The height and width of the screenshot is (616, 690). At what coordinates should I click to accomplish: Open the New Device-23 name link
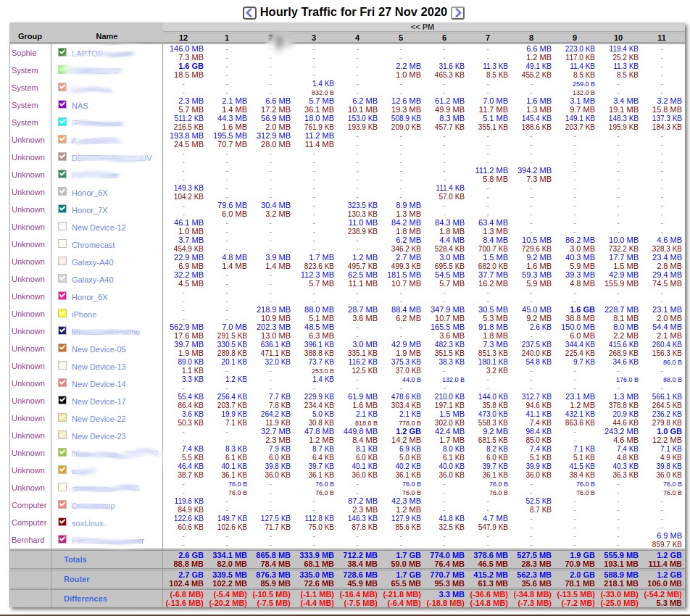pos(99,436)
